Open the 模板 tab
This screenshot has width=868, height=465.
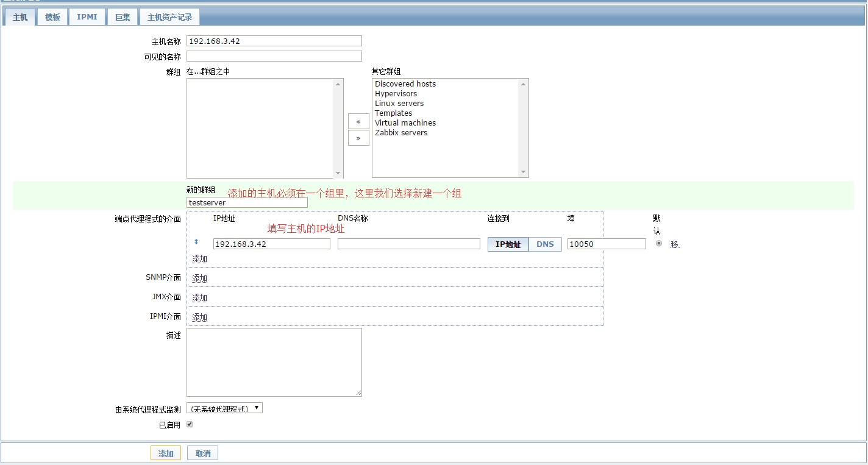(52, 17)
